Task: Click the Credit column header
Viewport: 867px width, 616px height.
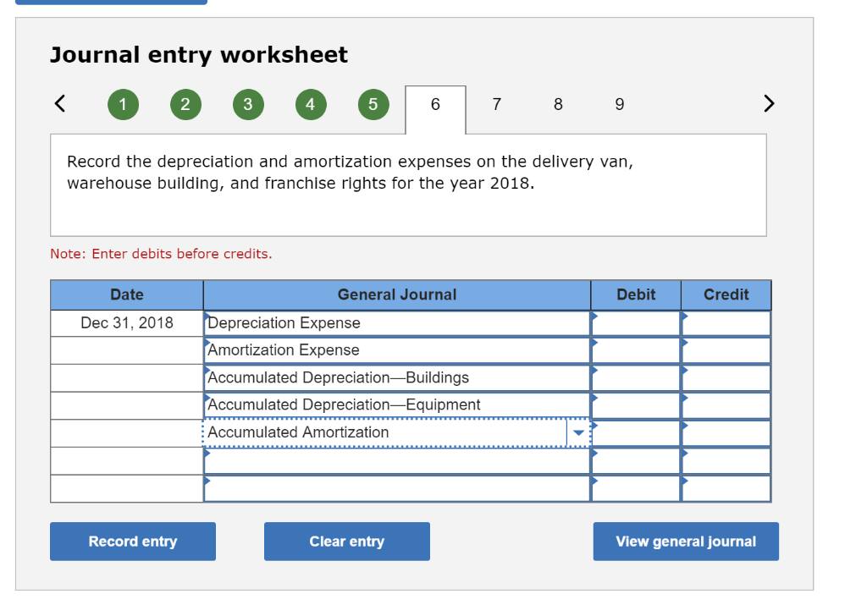Action: [x=726, y=295]
